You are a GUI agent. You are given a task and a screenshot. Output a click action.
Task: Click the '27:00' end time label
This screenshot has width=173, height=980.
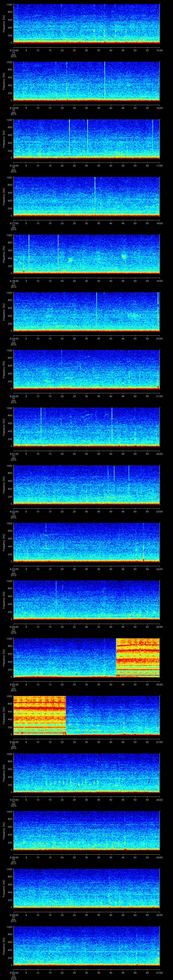[x=160, y=742]
